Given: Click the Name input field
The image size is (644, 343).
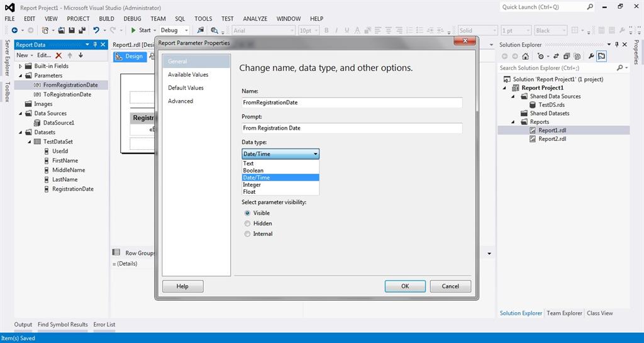Looking at the screenshot, I should pyautogui.click(x=352, y=103).
